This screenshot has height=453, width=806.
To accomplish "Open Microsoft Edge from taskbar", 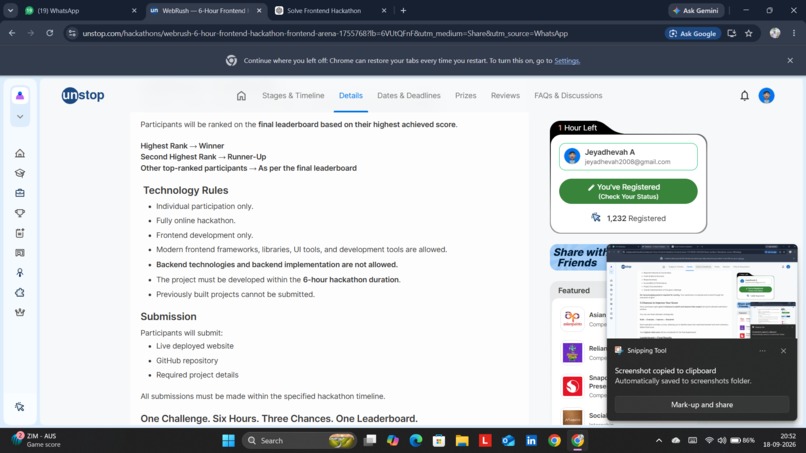I will point(415,441).
